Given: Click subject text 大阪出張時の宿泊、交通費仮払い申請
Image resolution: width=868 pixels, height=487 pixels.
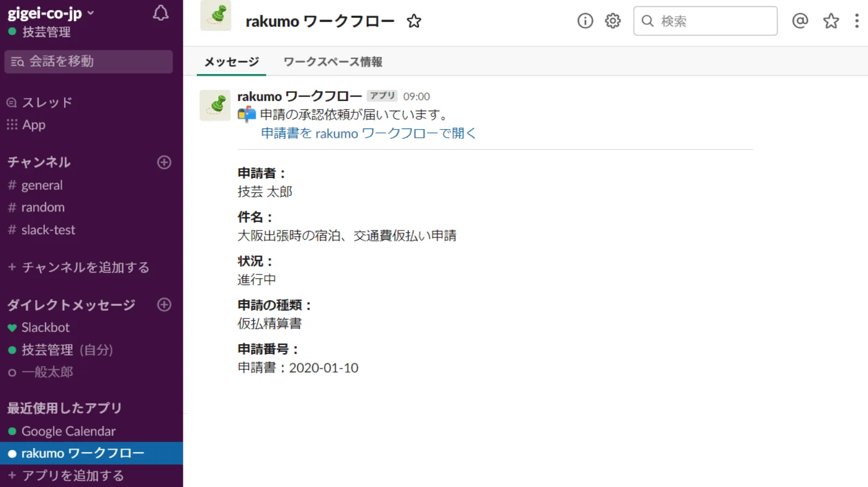Looking at the screenshot, I should pyautogui.click(x=347, y=236).
